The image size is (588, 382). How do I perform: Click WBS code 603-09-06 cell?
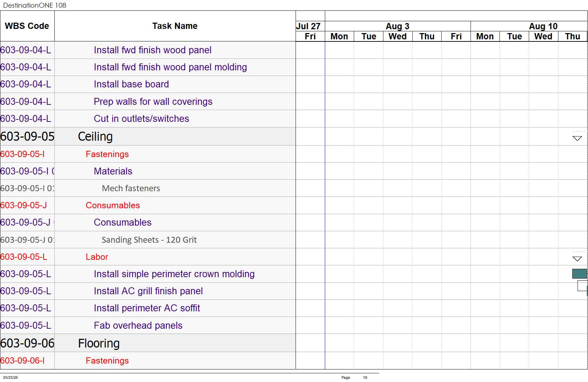27,343
